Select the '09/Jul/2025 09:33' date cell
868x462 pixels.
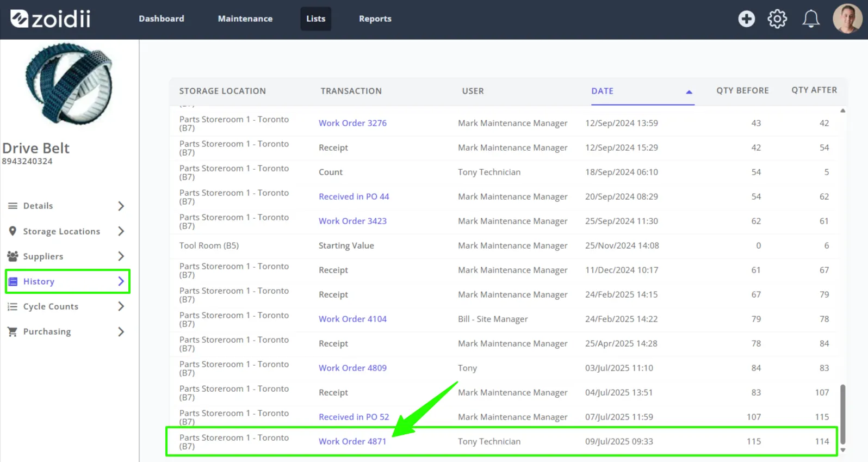click(619, 441)
